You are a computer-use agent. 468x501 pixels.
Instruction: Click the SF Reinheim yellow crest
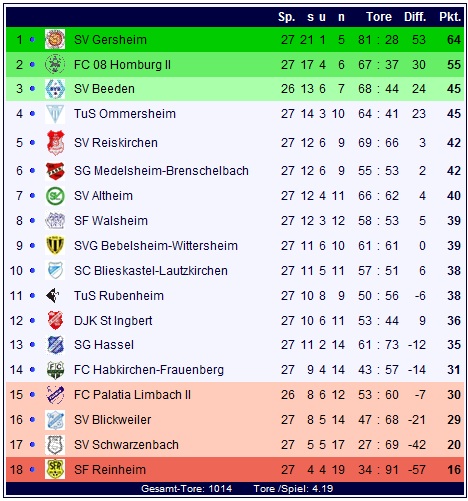coord(55,470)
